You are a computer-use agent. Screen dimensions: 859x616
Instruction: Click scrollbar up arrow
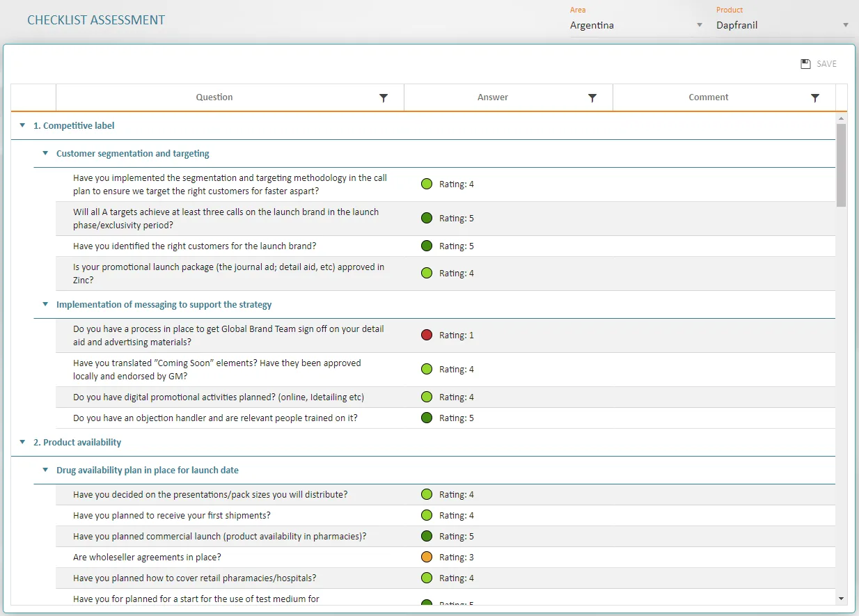pyautogui.click(x=842, y=118)
